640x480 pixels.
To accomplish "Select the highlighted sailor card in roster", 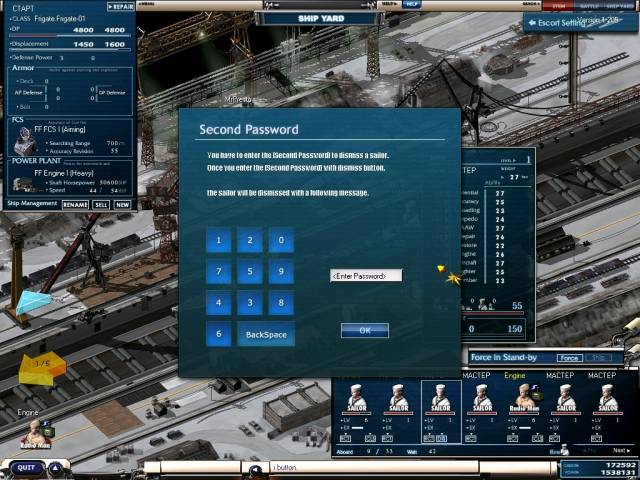I will click(x=441, y=412).
